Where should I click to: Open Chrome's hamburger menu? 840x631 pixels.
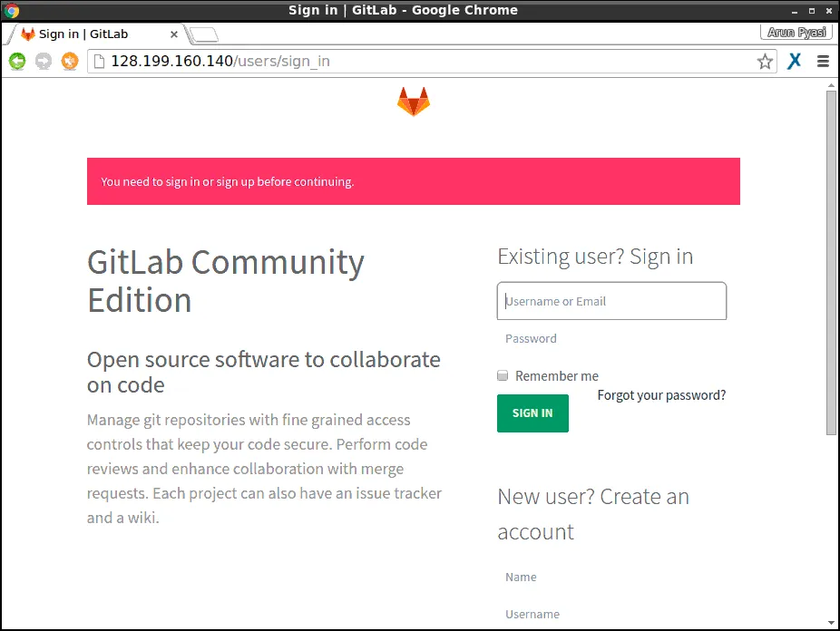pyautogui.click(x=824, y=61)
